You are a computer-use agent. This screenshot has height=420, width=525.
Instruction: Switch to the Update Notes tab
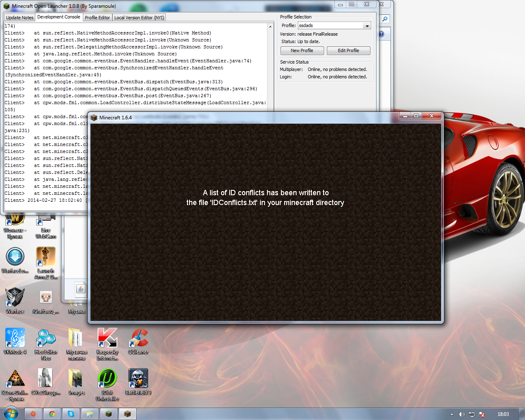click(x=20, y=18)
